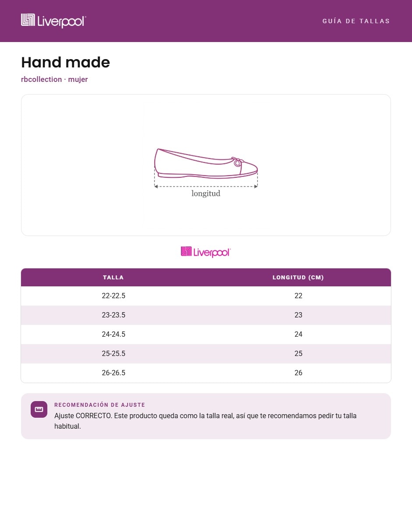Click the pink Liverpool logo above the table

pyautogui.click(x=206, y=252)
